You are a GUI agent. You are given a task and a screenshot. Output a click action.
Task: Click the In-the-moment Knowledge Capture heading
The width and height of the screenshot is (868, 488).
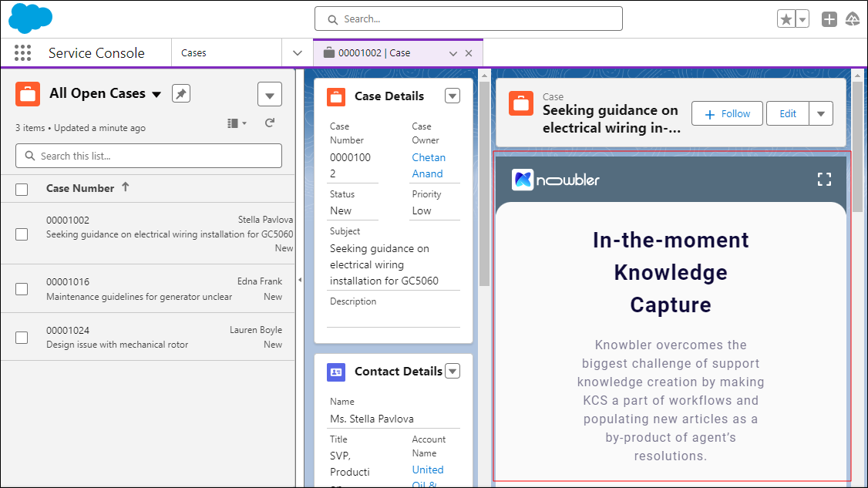click(x=671, y=273)
